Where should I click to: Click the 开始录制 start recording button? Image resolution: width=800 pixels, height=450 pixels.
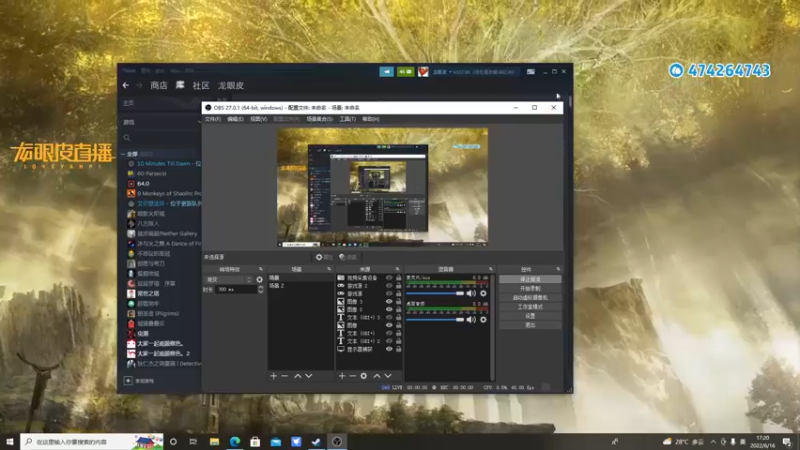(x=530, y=288)
